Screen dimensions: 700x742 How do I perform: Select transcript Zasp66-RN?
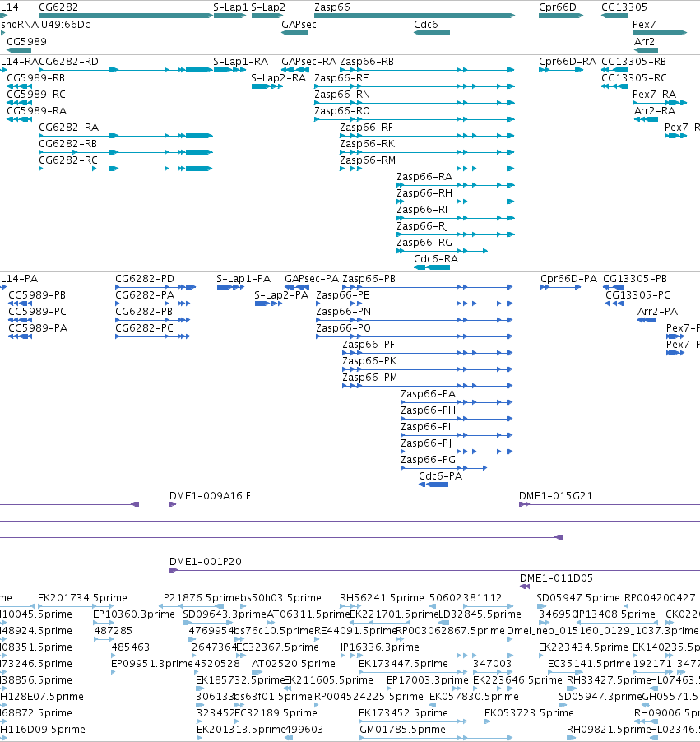click(x=342, y=94)
